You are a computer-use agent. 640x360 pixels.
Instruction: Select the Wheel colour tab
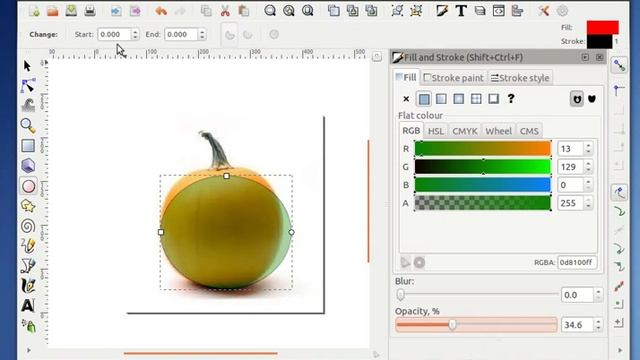tap(498, 131)
